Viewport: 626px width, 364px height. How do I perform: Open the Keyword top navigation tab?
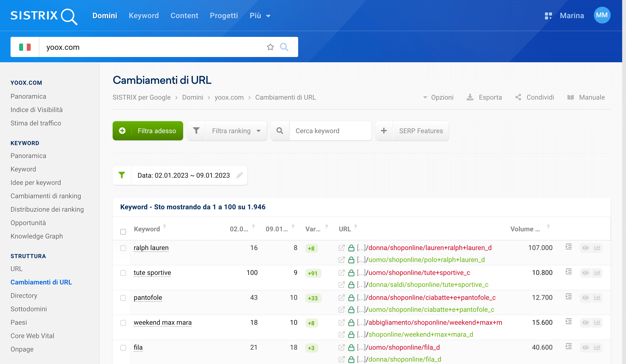[x=144, y=16]
